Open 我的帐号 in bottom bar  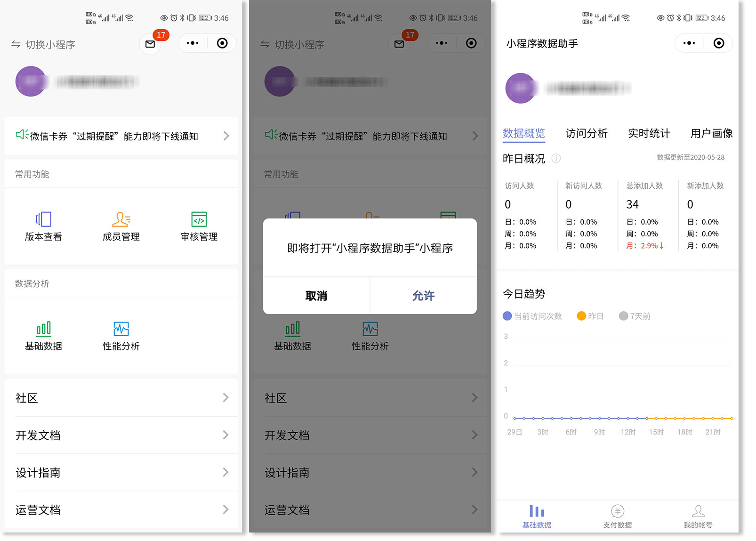coord(698,516)
